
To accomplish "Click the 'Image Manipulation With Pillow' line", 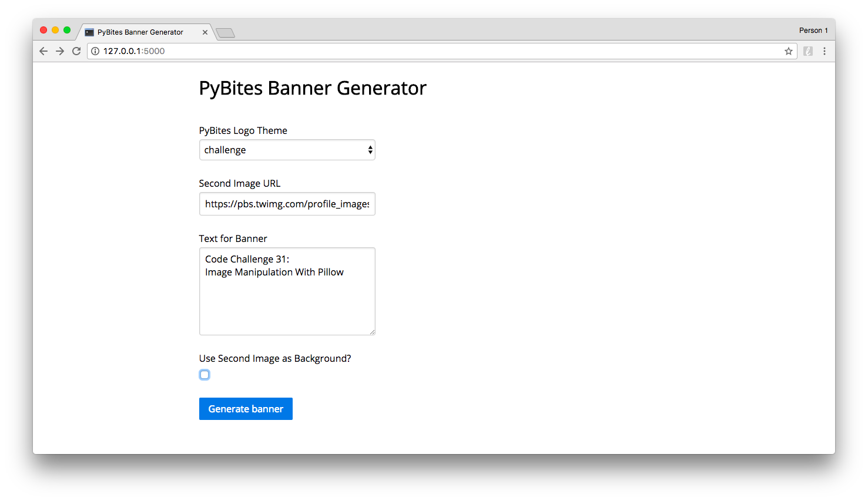I will coord(274,272).
